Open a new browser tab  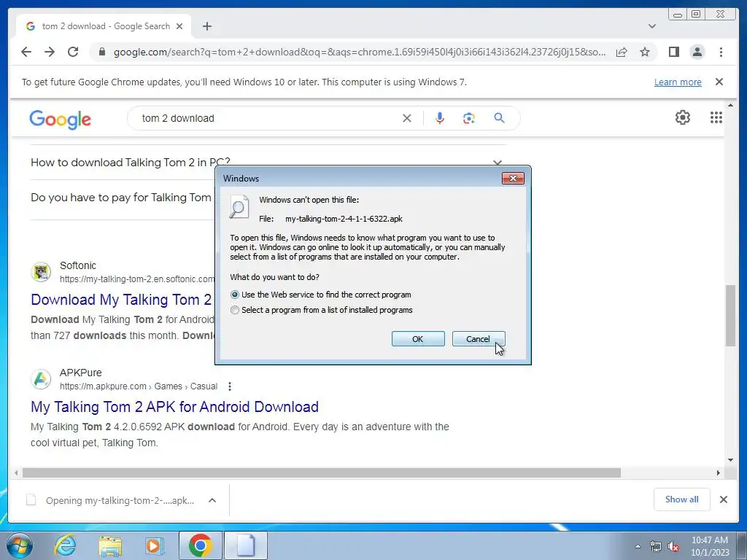(206, 26)
